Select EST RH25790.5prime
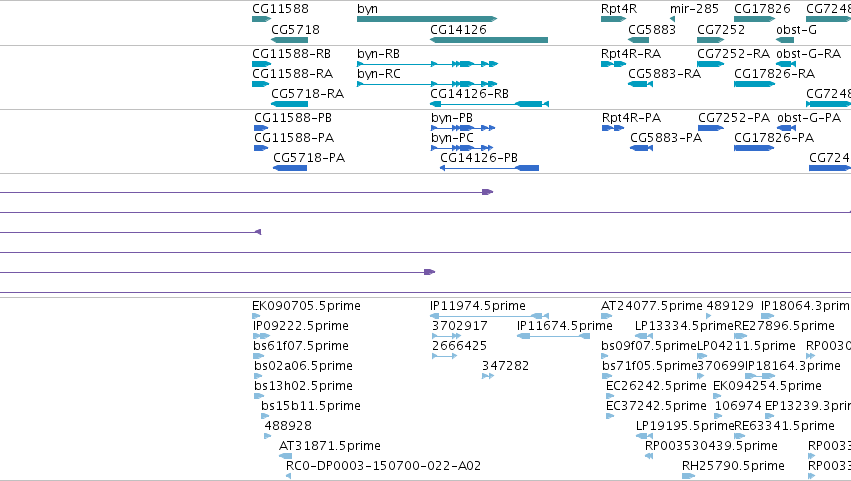851x481 pixels. click(733, 465)
